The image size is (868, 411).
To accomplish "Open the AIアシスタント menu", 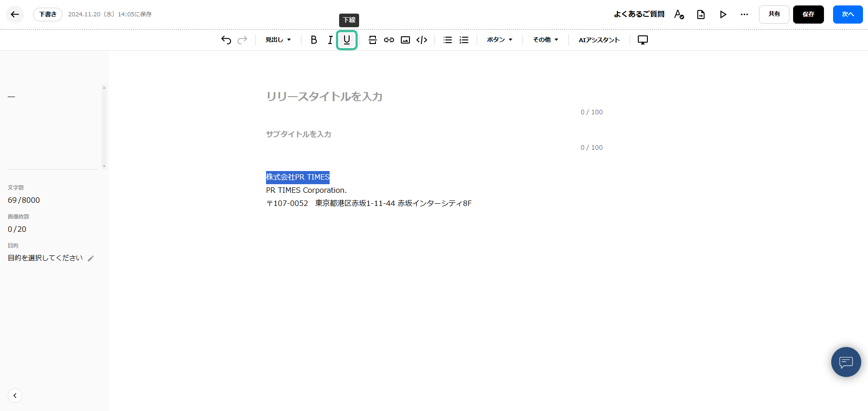I will (x=599, y=40).
